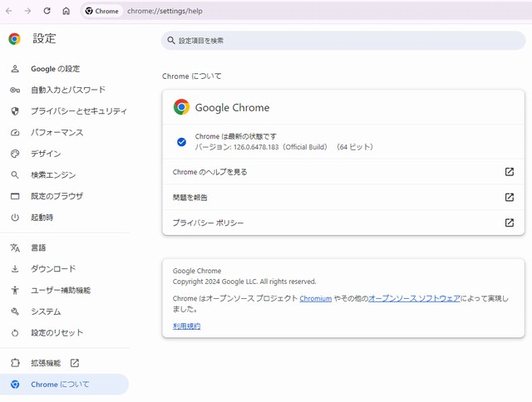Click the magnifier icon for 検索エンジン
This screenshot has height=402, width=532.
point(15,175)
